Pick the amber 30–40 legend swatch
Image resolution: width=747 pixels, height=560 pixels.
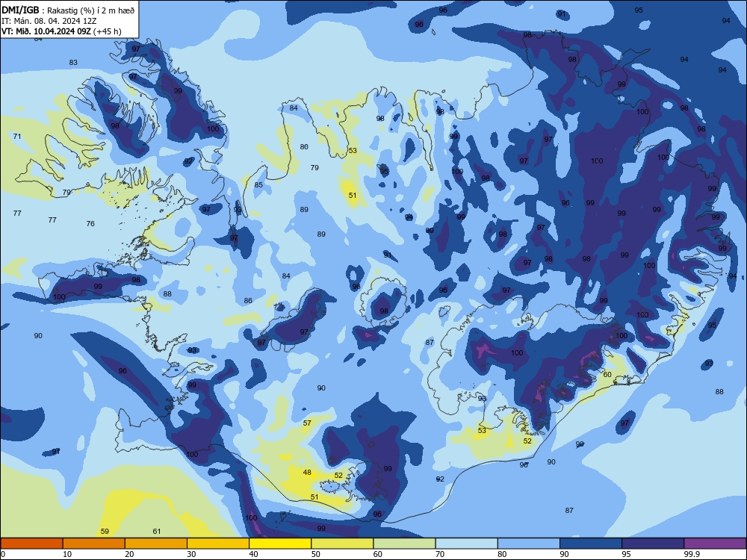(x=218, y=544)
